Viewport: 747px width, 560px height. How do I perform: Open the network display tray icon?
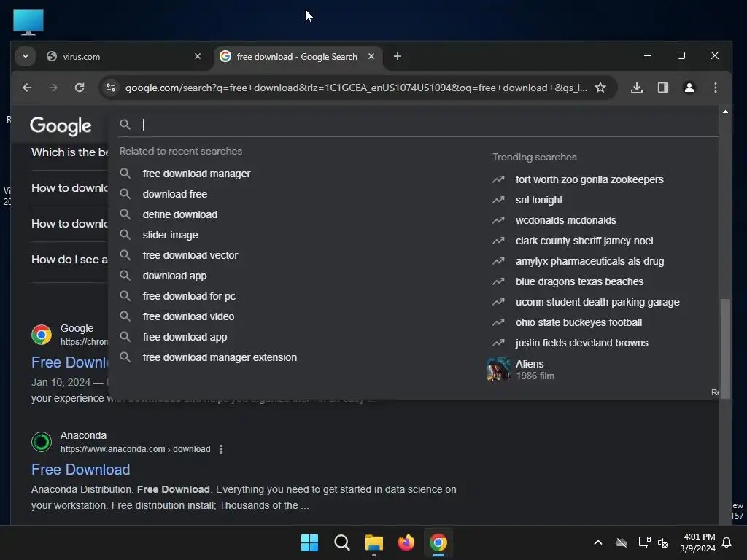pos(644,542)
